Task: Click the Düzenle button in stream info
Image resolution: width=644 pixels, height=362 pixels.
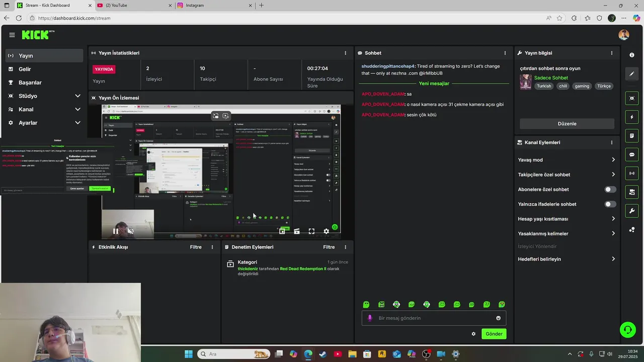Action: coord(567,124)
